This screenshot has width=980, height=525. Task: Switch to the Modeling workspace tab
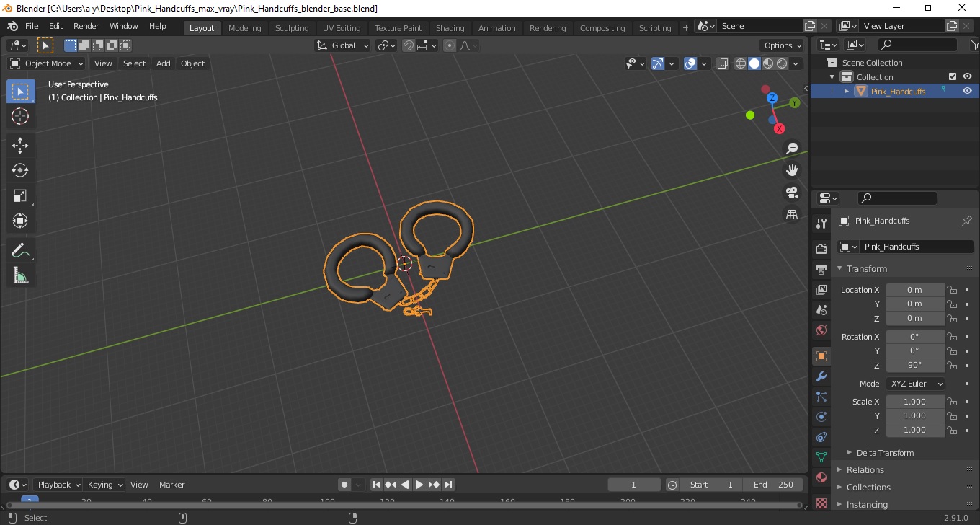pos(245,28)
